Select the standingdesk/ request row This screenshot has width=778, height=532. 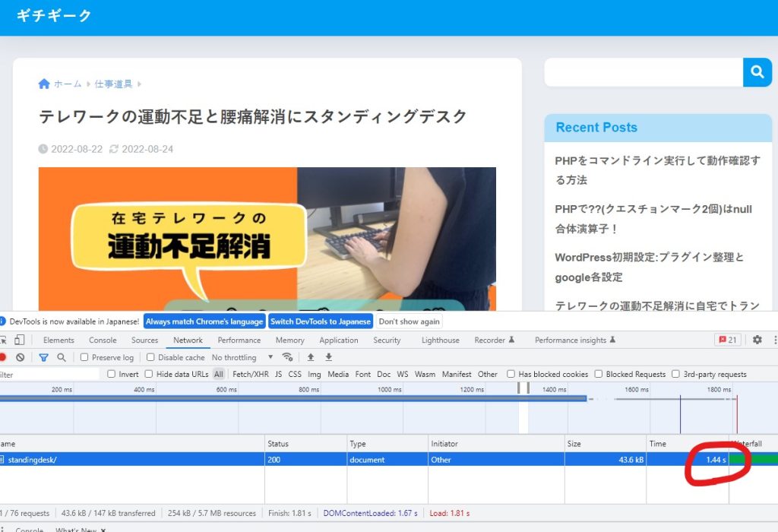(x=33, y=460)
